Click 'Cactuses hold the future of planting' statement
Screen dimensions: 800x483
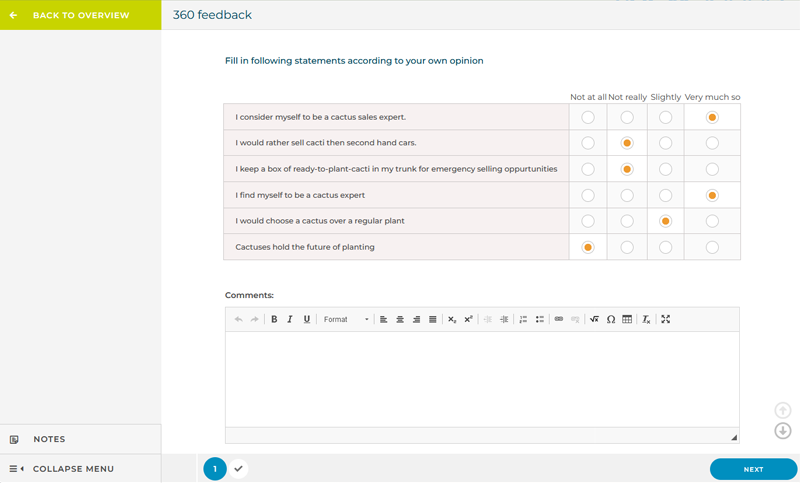[x=305, y=247]
